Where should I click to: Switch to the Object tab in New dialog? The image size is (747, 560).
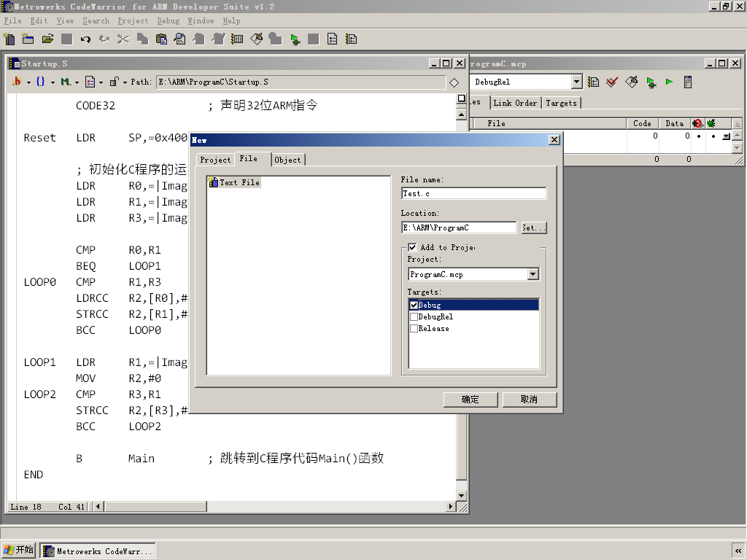tap(287, 160)
